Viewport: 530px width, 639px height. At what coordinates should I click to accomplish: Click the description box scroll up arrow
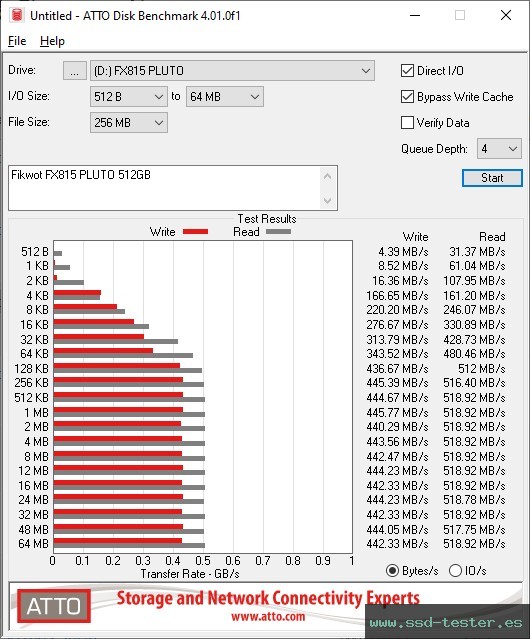(328, 176)
